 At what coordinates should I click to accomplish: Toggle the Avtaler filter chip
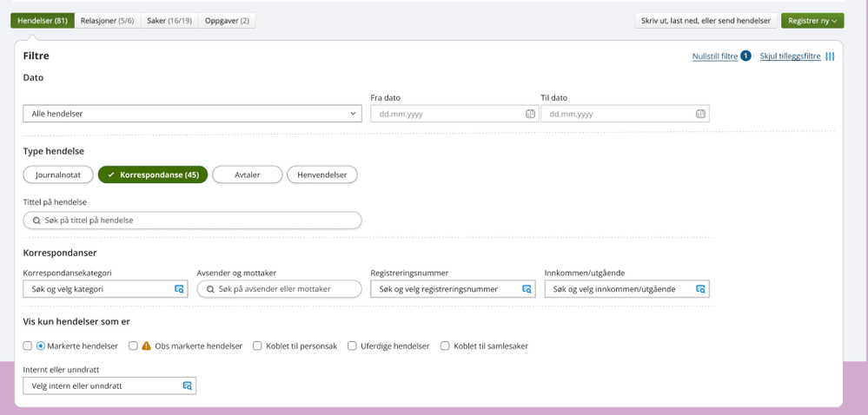click(x=248, y=175)
